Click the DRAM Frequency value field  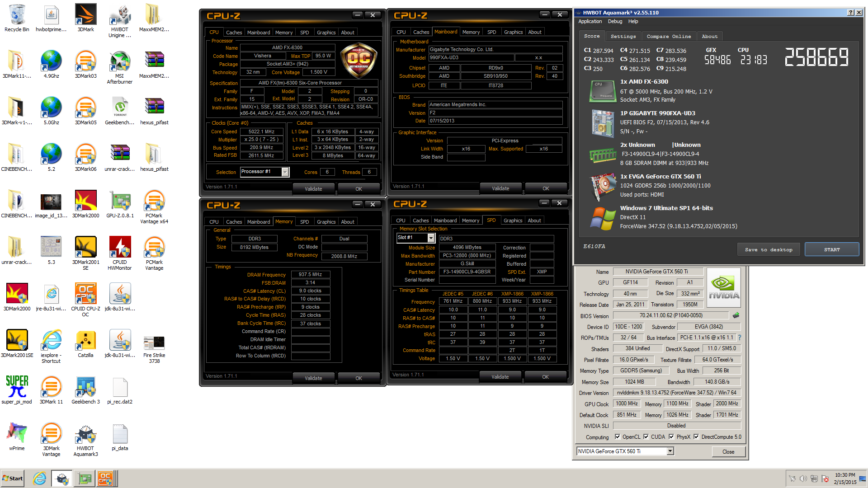(x=311, y=274)
